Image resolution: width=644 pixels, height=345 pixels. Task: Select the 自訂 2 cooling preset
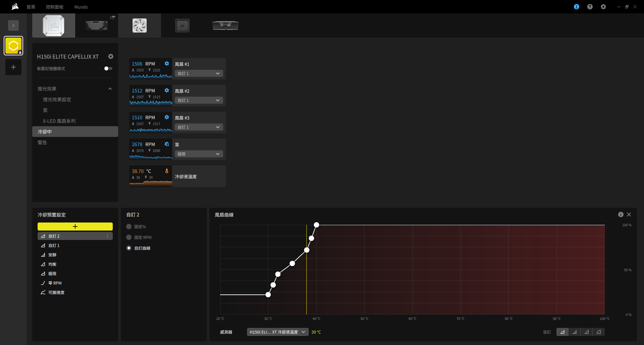pos(75,236)
